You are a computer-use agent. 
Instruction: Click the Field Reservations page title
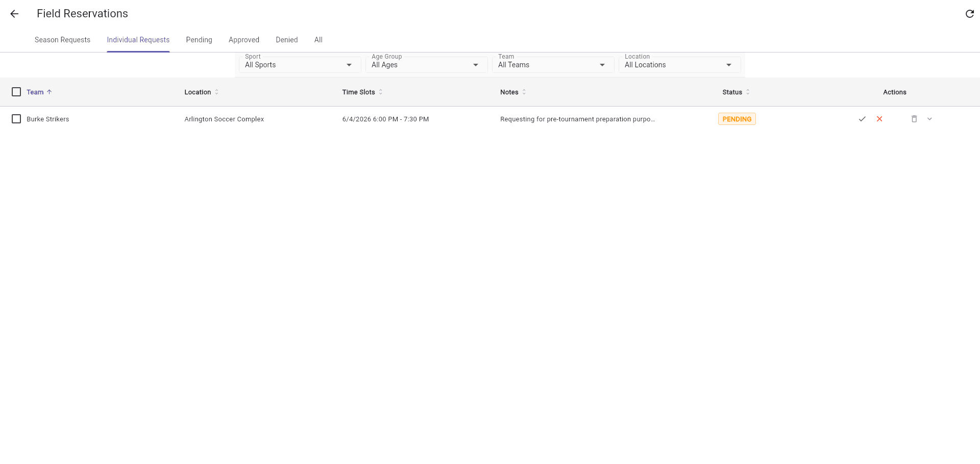(x=82, y=14)
